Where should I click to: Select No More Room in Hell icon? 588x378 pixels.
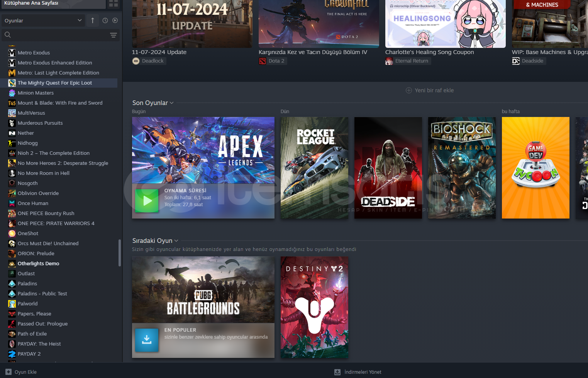12,173
